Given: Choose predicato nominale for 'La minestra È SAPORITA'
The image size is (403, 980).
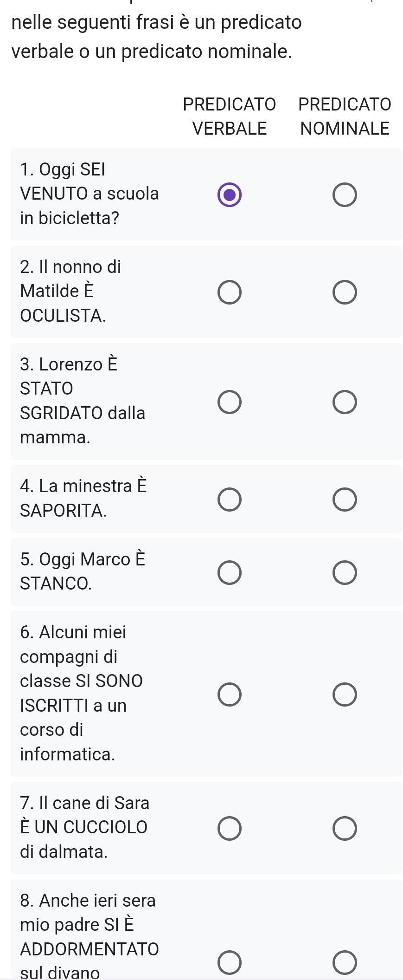Looking at the screenshot, I should click(x=345, y=499).
